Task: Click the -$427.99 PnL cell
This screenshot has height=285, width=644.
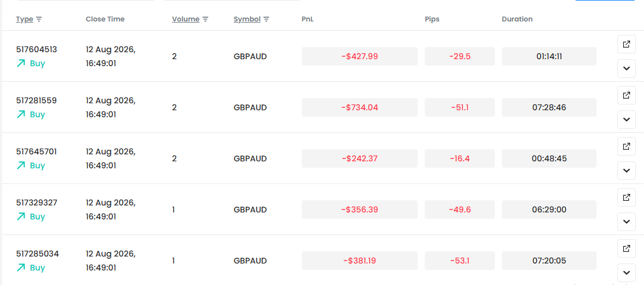Action: coord(360,56)
